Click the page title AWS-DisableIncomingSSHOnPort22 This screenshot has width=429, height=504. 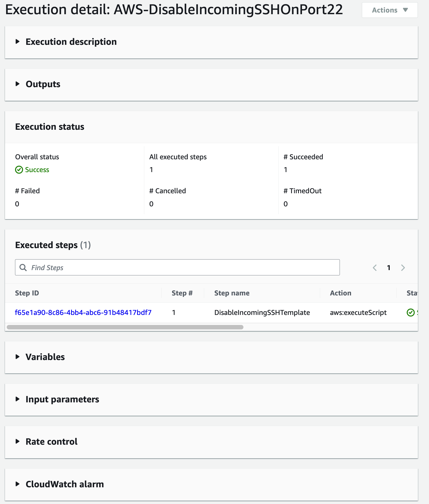click(228, 9)
